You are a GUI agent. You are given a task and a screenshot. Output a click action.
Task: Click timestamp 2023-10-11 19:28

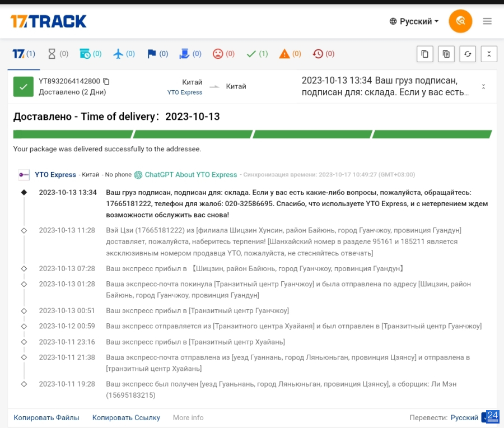tap(67, 384)
